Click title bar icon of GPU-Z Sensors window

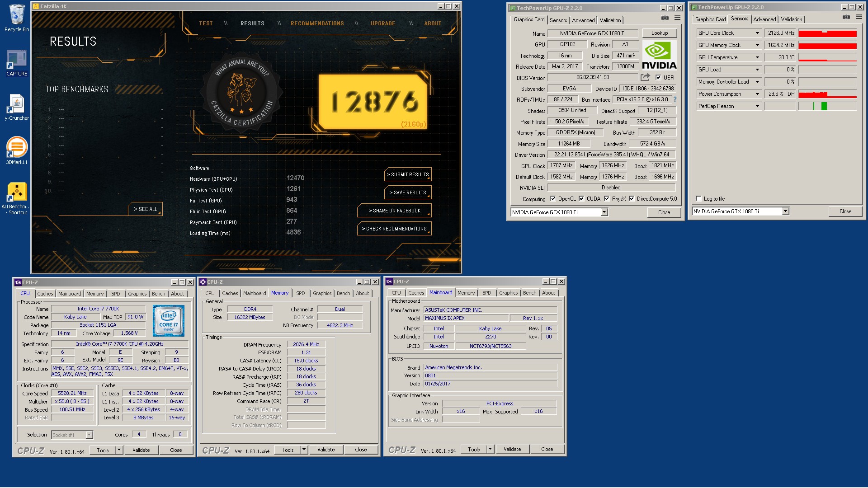[694, 7]
